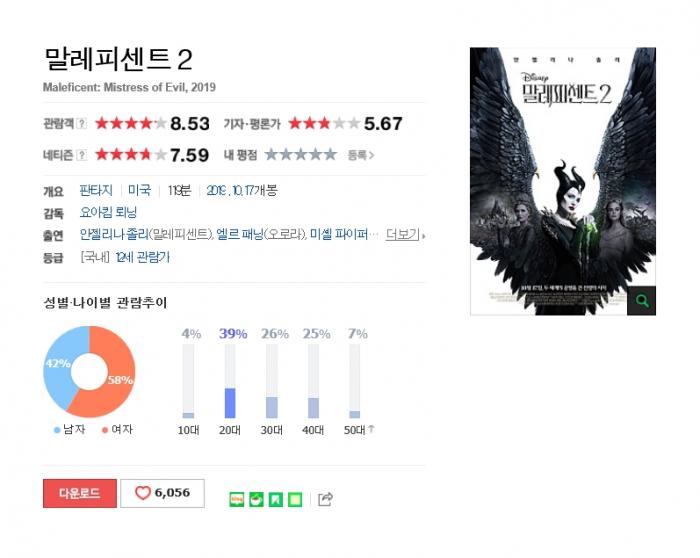The width and height of the screenshot is (700, 558).
Task: Open the 12세 관람가 rating link
Action: [x=142, y=257]
